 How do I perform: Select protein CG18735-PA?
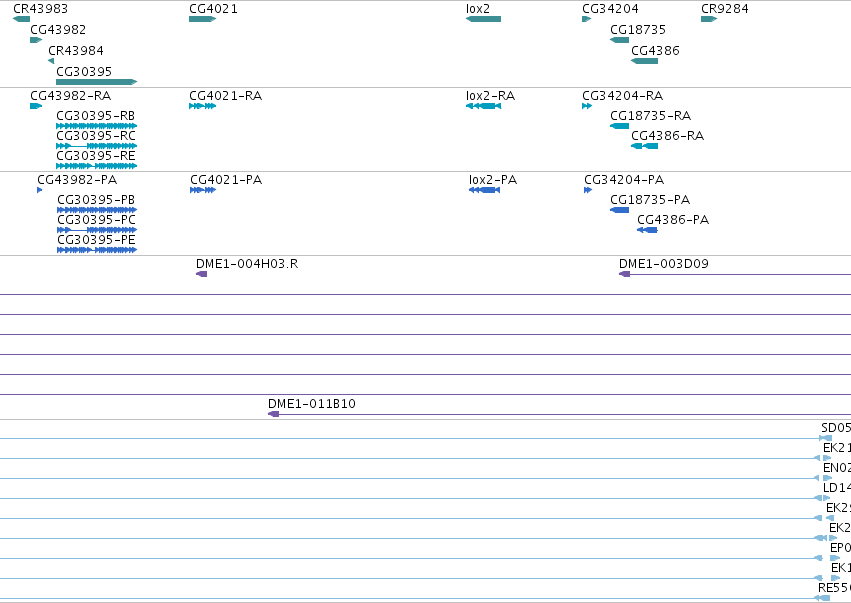(619, 210)
